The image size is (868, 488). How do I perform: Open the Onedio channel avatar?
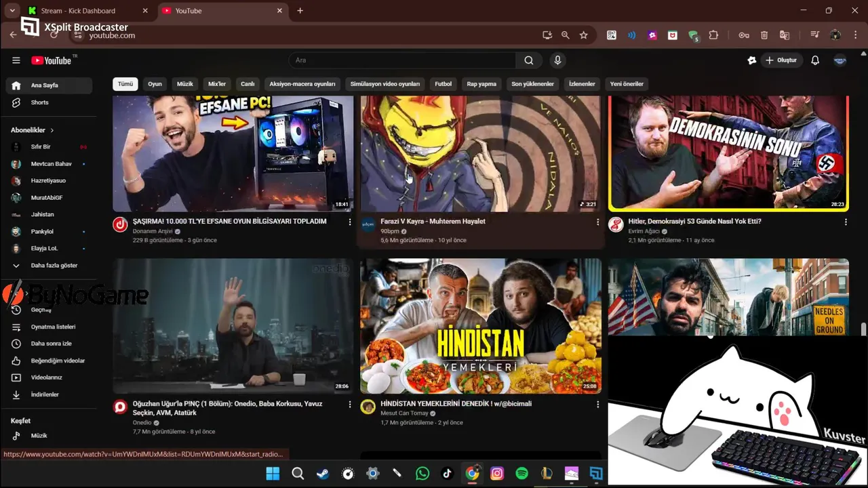tap(120, 407)
